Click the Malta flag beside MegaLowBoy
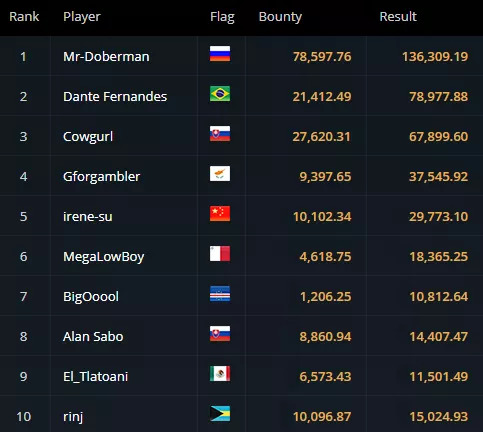This screenshot has width=483, height=432. [220, 254]
